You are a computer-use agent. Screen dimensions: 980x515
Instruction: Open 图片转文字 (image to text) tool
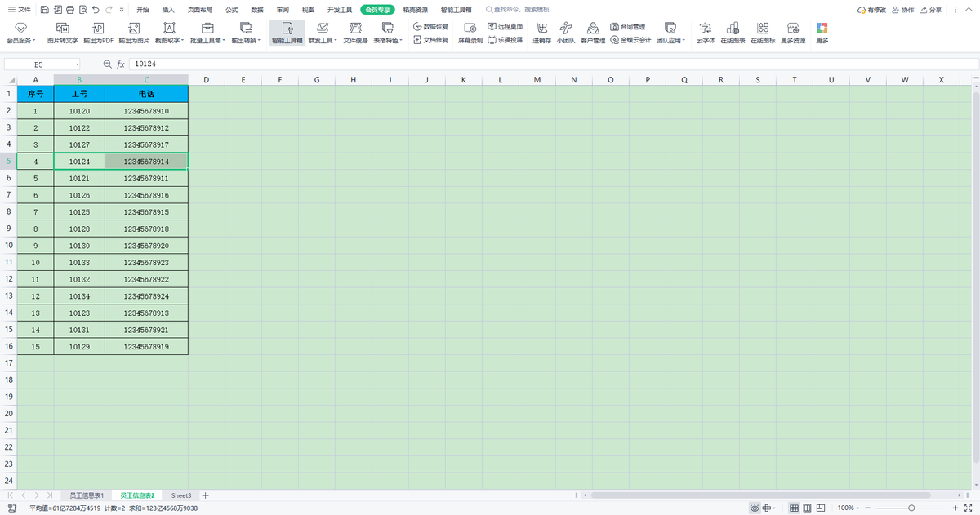pos(62,33)
